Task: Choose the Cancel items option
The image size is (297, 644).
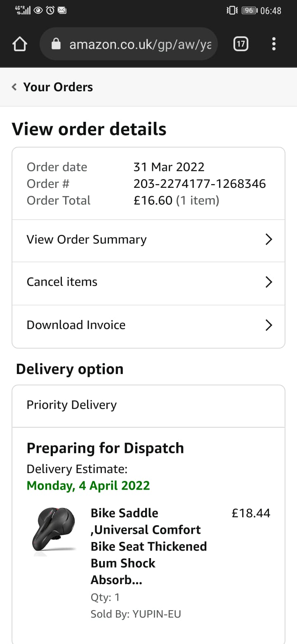Action: 148,283
